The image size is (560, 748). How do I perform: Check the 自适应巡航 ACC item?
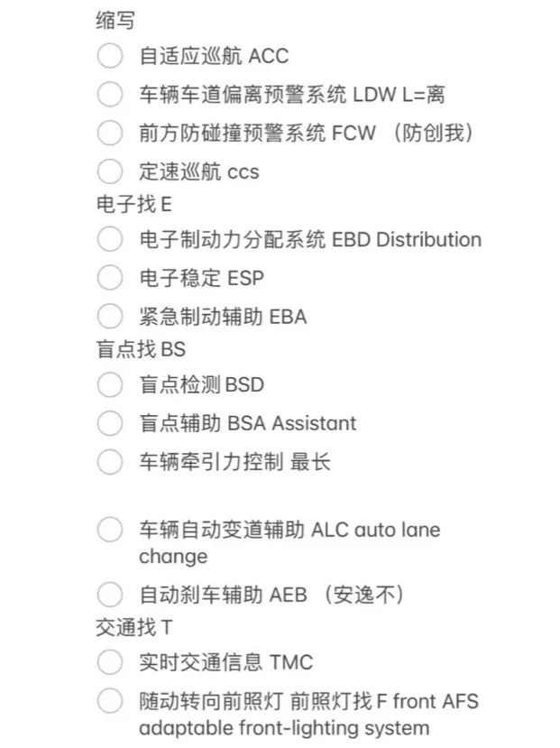click(x=109, y=56)
